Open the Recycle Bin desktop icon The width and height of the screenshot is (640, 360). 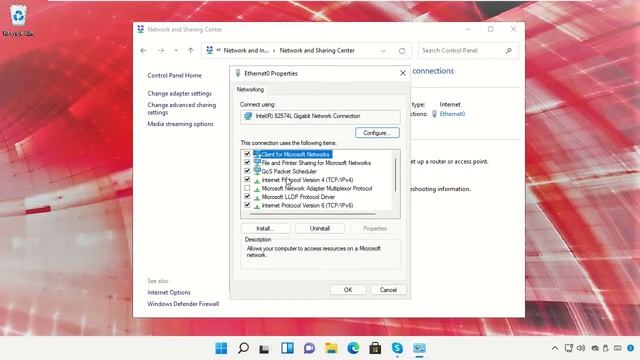(x=18, y=20)
